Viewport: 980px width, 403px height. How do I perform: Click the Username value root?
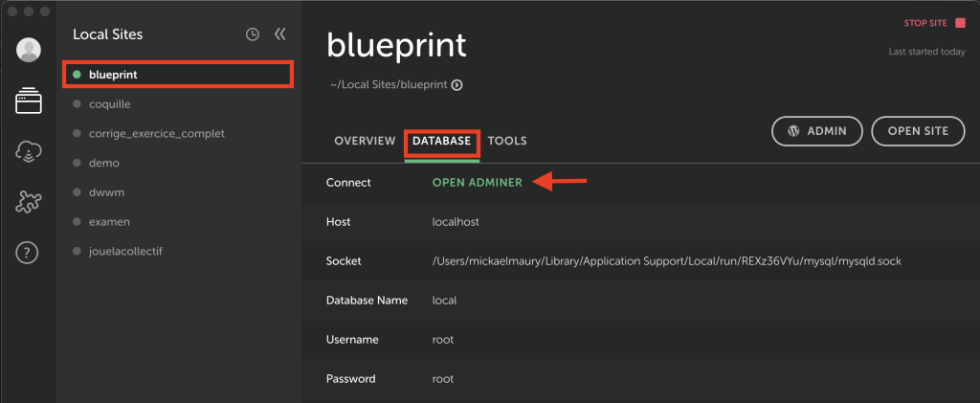click(443, 340)
